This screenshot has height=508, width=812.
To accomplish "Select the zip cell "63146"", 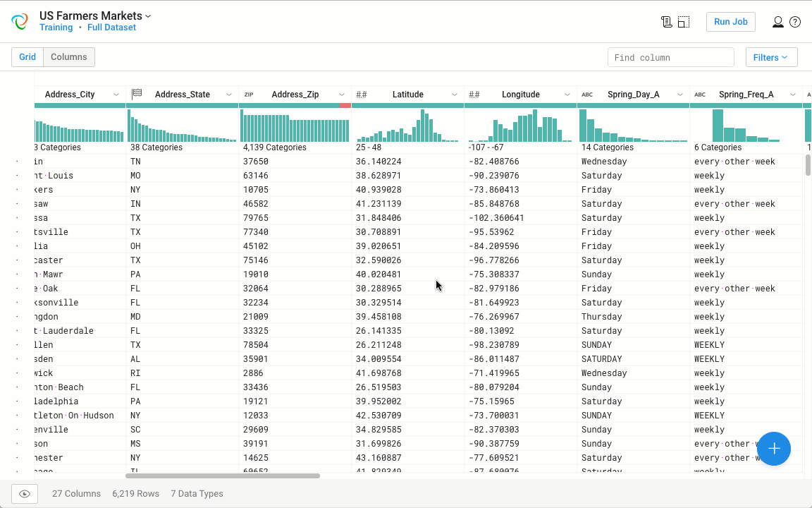I will tap(256, 176).
